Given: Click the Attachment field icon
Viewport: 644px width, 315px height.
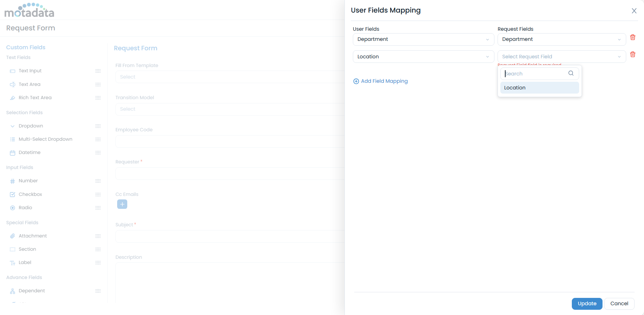Looking at the screenshot, I should tap(13, 236).
